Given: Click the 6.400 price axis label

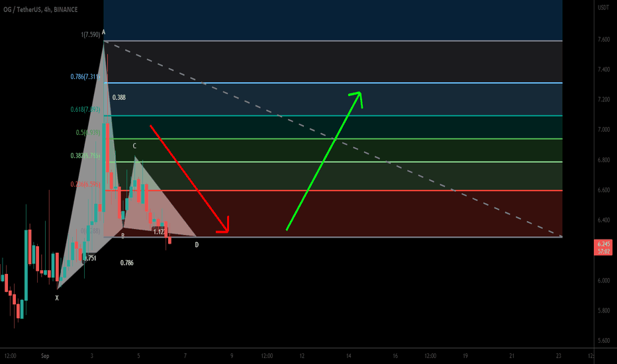Looking at the screenshot, I should point(604,220).
